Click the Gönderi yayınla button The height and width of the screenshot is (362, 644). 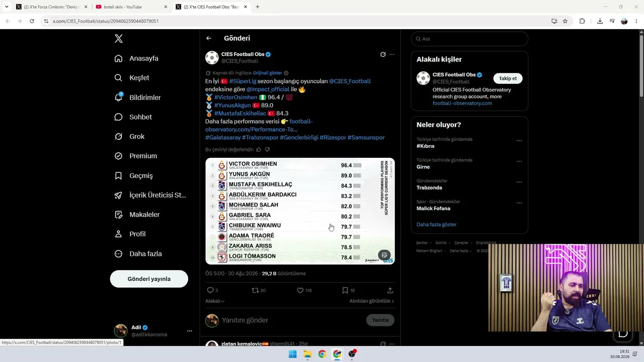point(149,279)
